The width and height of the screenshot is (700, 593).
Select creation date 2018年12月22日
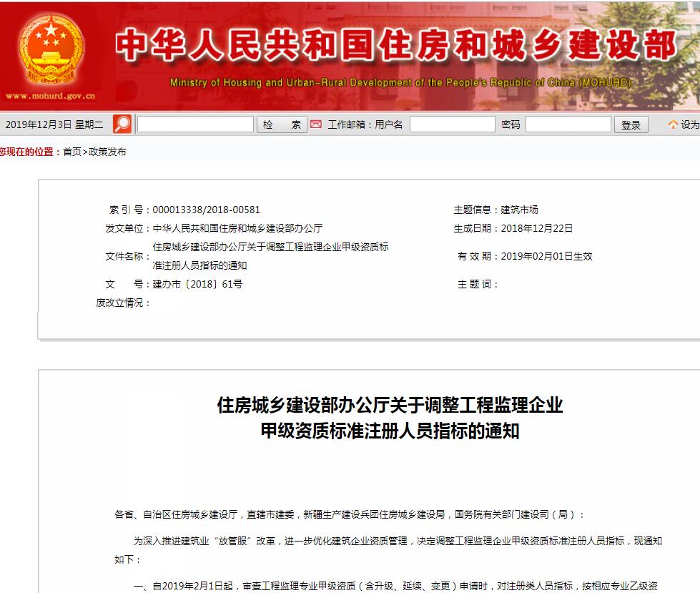pos(536,228)
